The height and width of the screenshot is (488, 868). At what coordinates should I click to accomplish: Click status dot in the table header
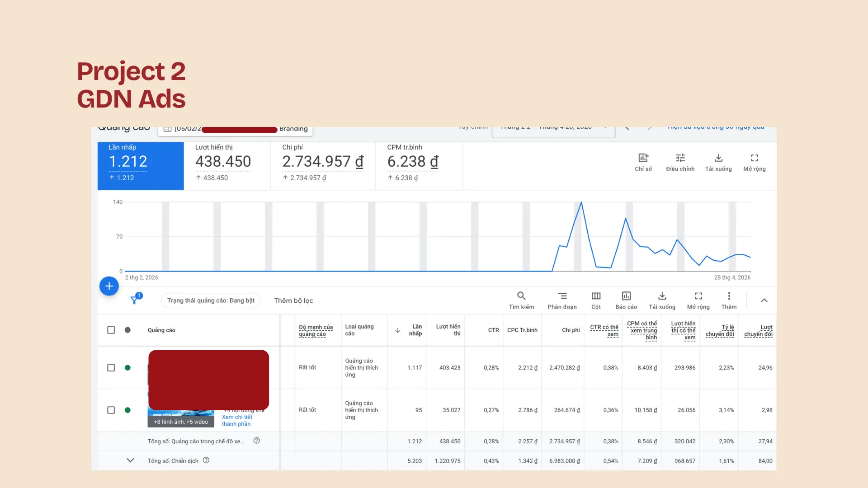[x=127, y=330]
